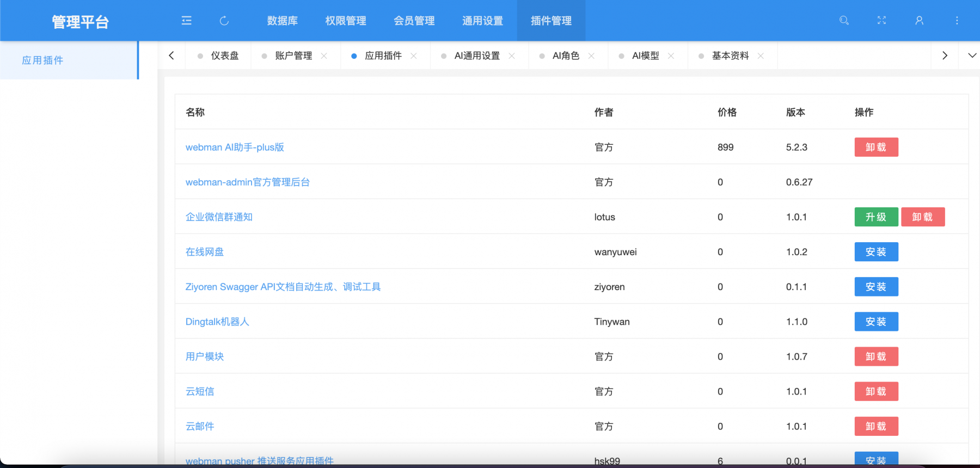
Task: Install the Ziyoren Swagger plugin
Action: pos(876,286)
